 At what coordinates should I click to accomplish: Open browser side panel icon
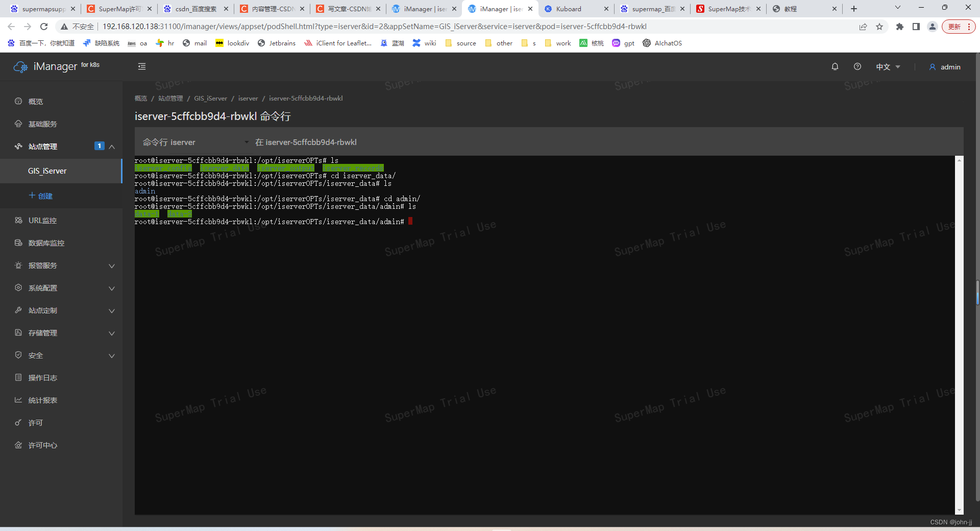[x=916, y=27]
